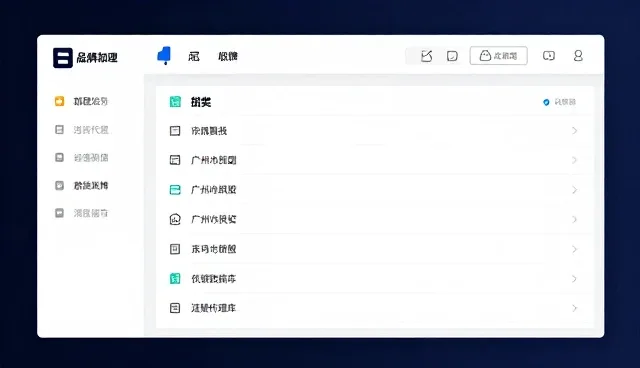Image resolution: width=640 pixels, height=368 pixels.
Task: Click the green icon of the sixth list row
Action: click(x=175, y=279)
